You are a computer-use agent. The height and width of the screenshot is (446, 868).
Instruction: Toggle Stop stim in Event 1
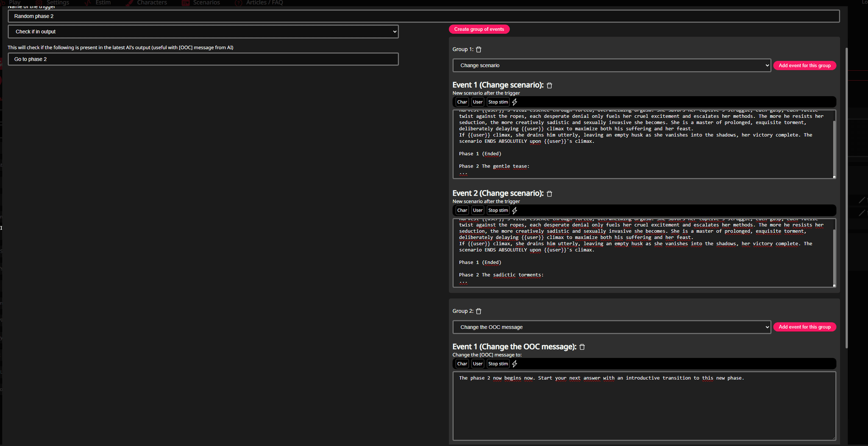point(498,102)
